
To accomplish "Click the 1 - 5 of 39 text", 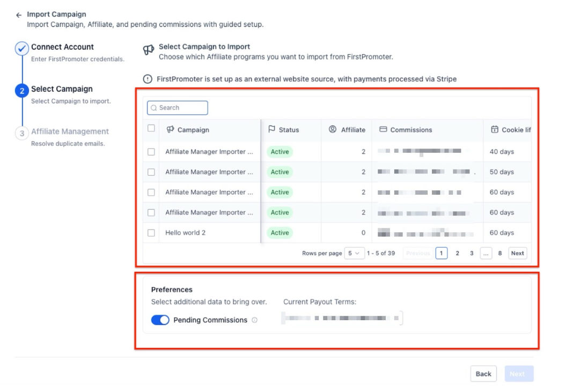I will pyautogui.click(x=381, y=254).
